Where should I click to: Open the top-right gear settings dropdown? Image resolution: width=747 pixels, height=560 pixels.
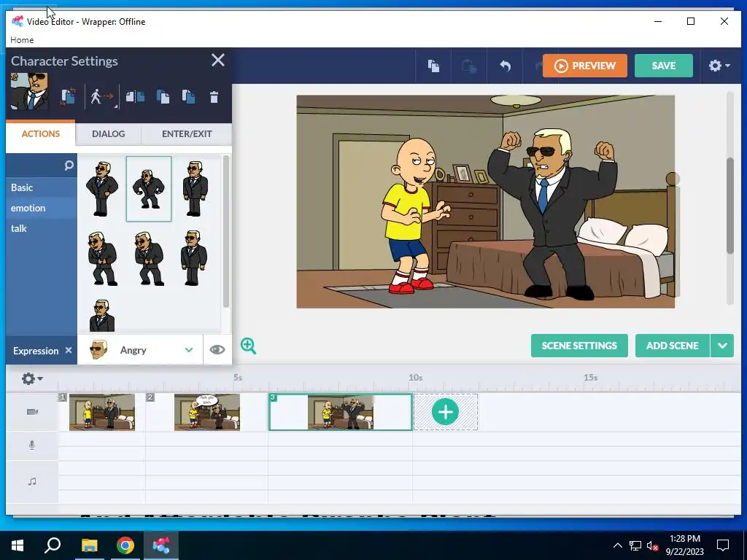[719, 66]
